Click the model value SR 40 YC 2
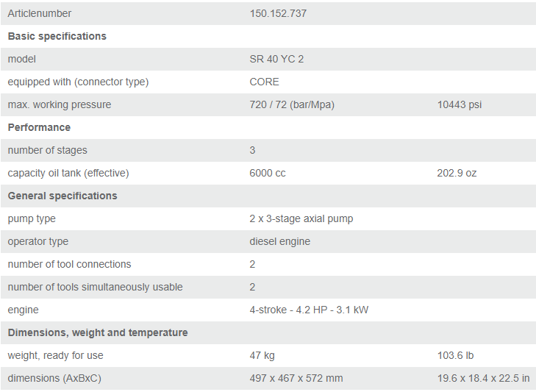The width and height of the screenshot is (536, 392). pos(276,59)
